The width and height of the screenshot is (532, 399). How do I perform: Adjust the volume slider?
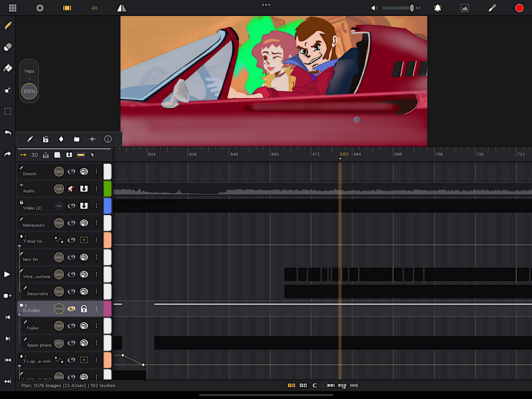coord(398,8)
